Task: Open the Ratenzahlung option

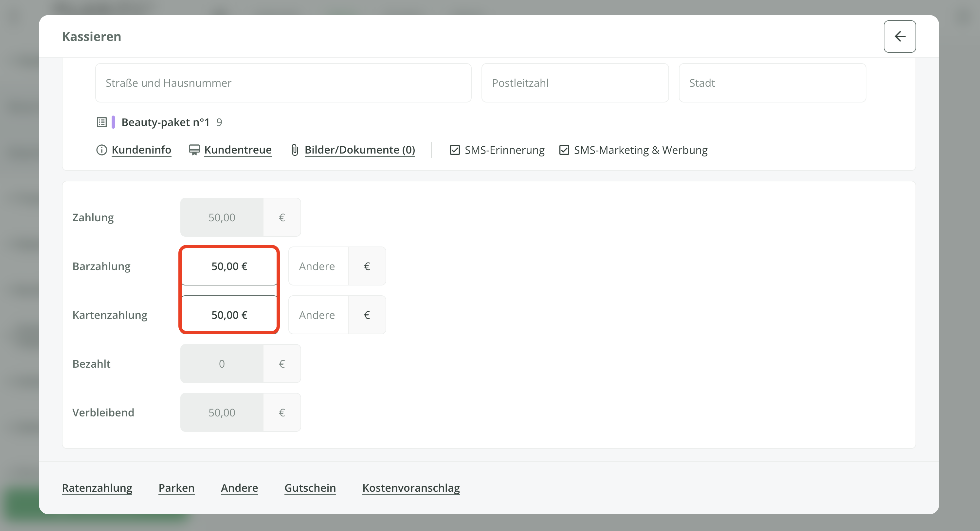Action: pos(97,488)
